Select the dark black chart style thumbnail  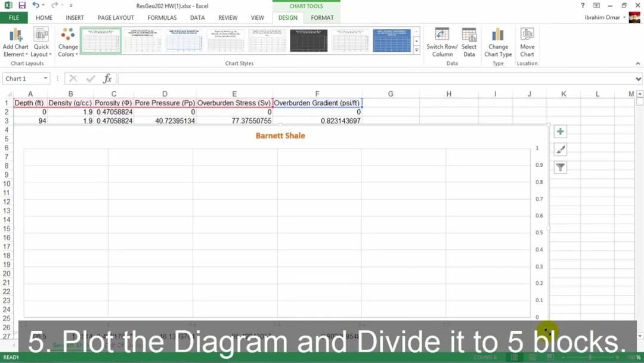[x=309, y=41]
